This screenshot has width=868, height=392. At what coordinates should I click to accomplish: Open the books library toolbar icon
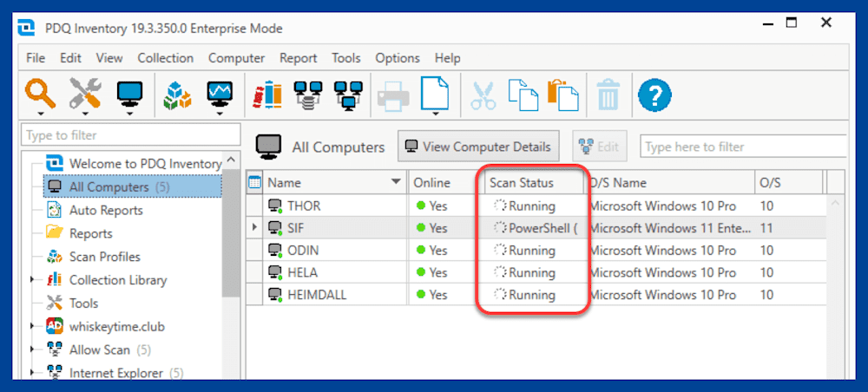(268, 95)
